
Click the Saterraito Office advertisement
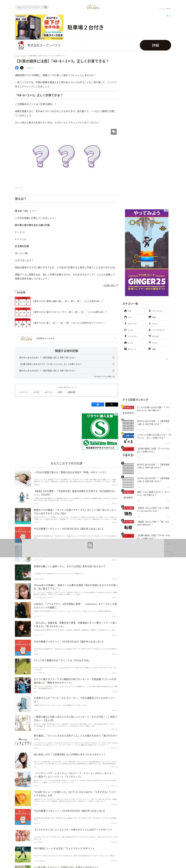[100, 431]
